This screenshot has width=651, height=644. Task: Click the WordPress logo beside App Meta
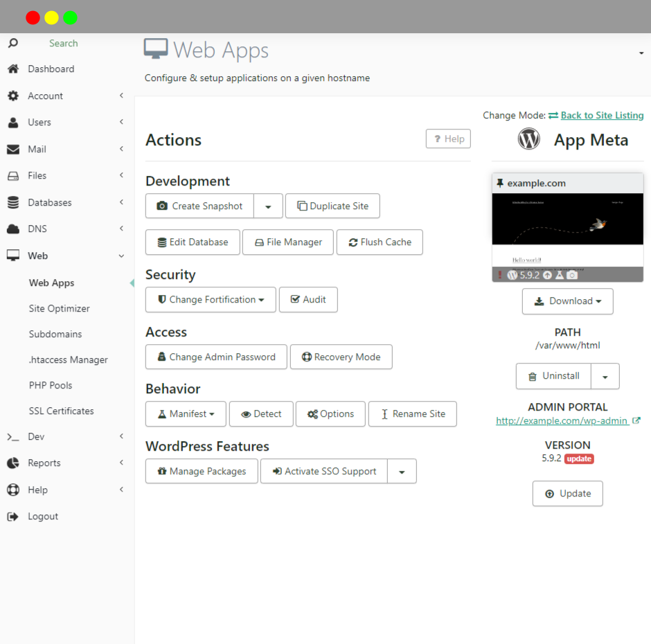click(529, 138)
